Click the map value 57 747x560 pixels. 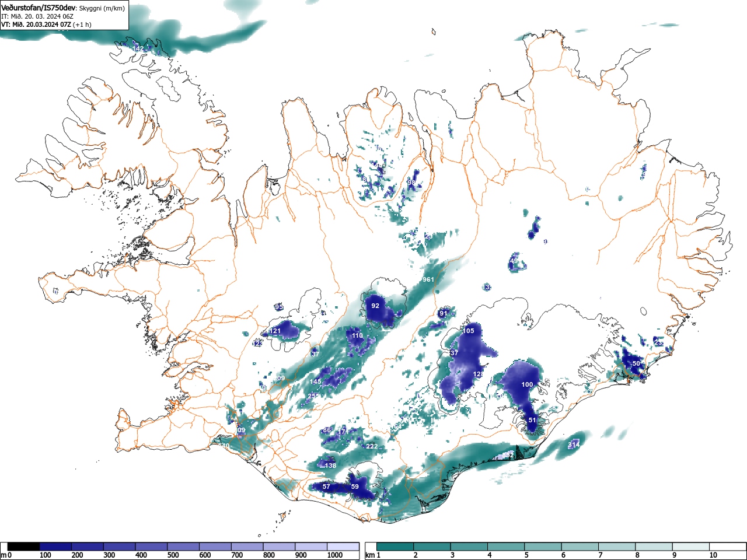tap(326, 487)
